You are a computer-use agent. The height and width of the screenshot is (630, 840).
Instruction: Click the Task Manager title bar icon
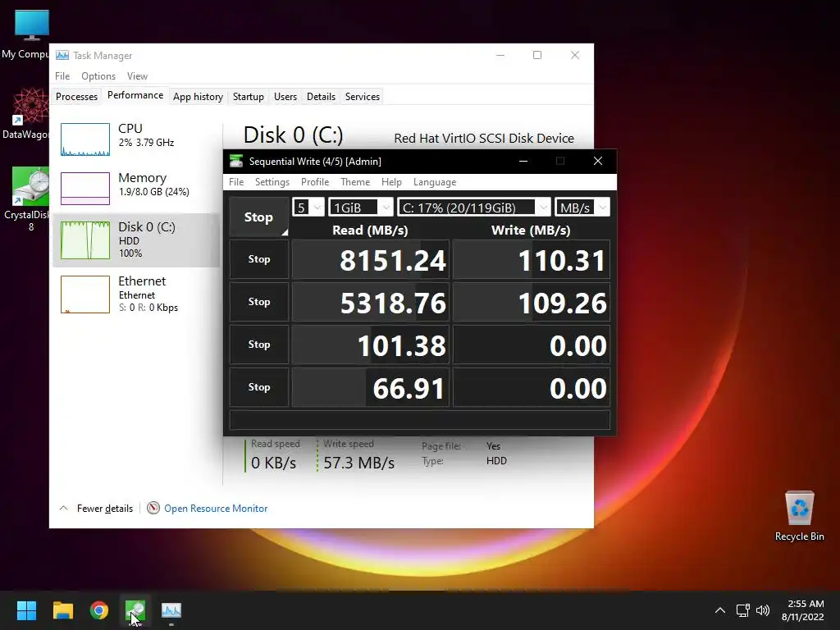(62, 55)
